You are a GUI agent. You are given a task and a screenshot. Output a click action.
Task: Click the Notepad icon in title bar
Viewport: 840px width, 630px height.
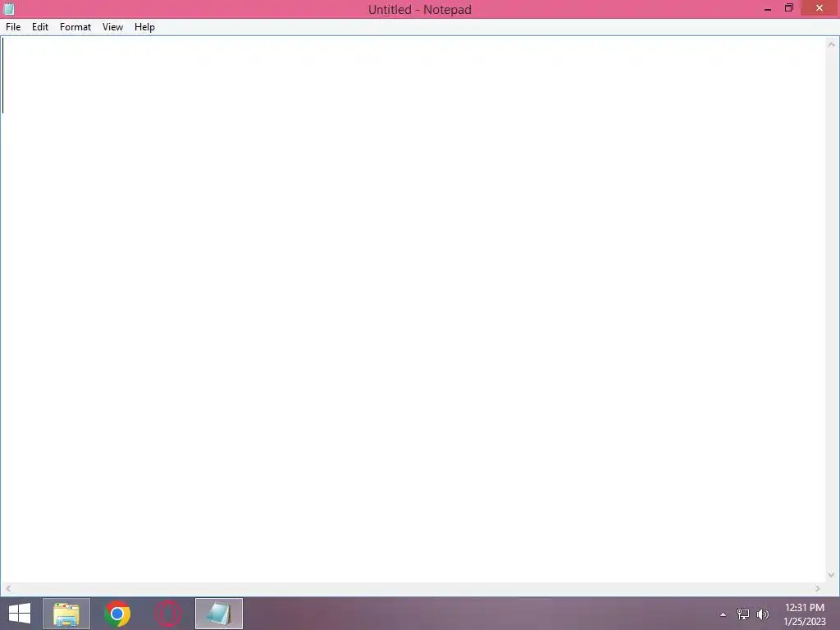[8, 9]
